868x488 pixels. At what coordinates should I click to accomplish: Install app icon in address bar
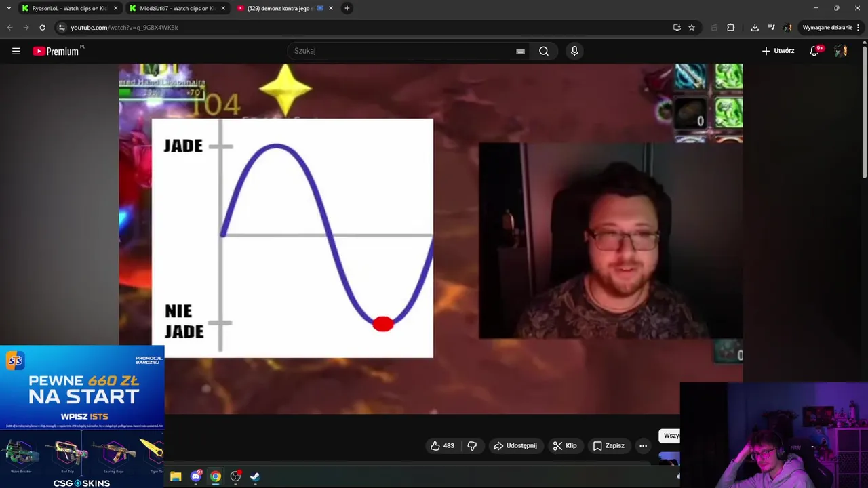pyautogui.click(x=677, y=28)
